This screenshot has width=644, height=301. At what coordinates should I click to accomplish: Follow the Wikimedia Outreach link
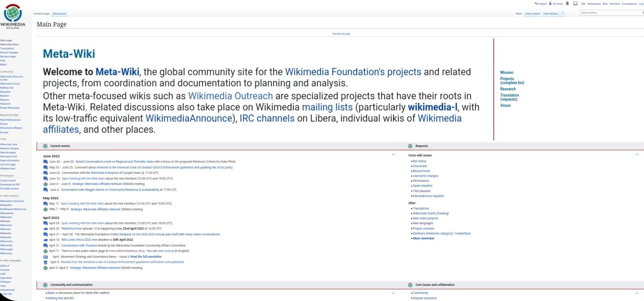[x=230, y=96]
